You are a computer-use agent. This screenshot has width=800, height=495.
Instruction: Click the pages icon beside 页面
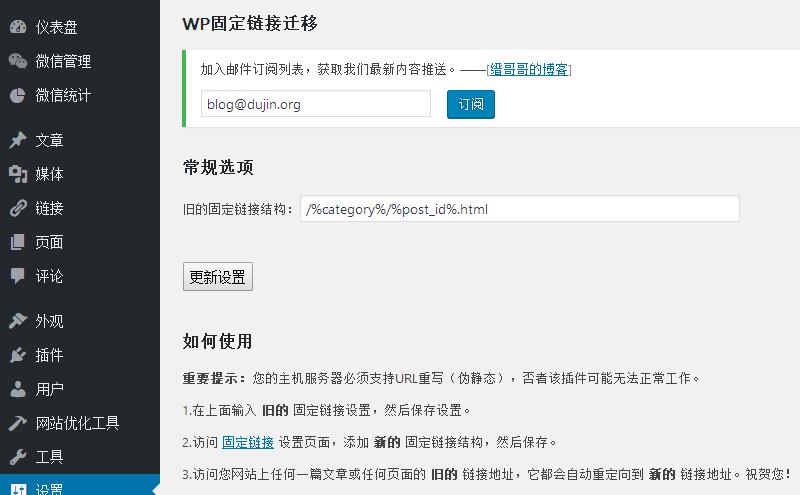point(18,242)
